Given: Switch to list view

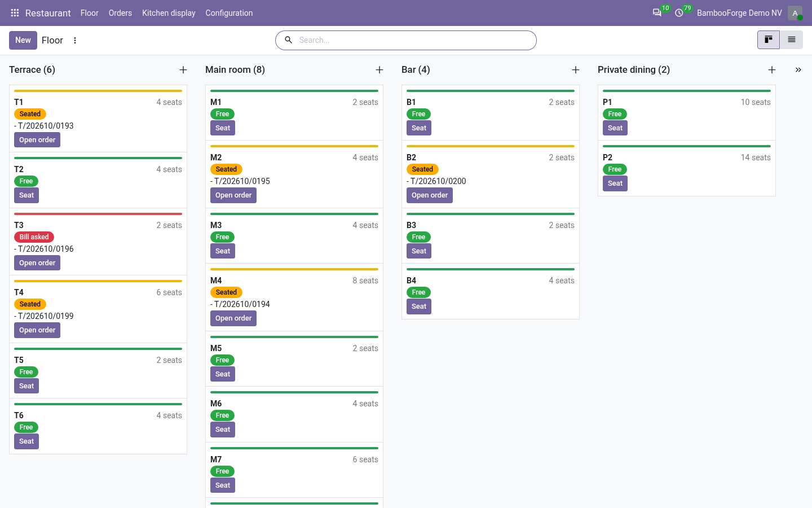Looking at the screenshot, I should pyautogui.click(x=792, y=40).
